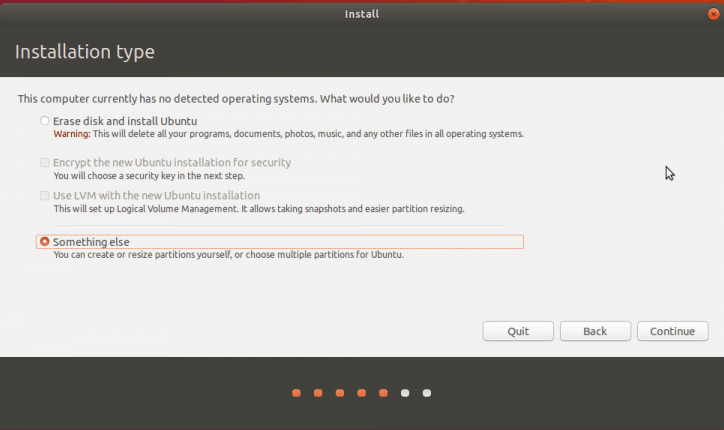This screenshot has width=724, height=430.
Task: Click 'You will choose a security key' text
Action: pyautogui.click(x=149, y=176)
